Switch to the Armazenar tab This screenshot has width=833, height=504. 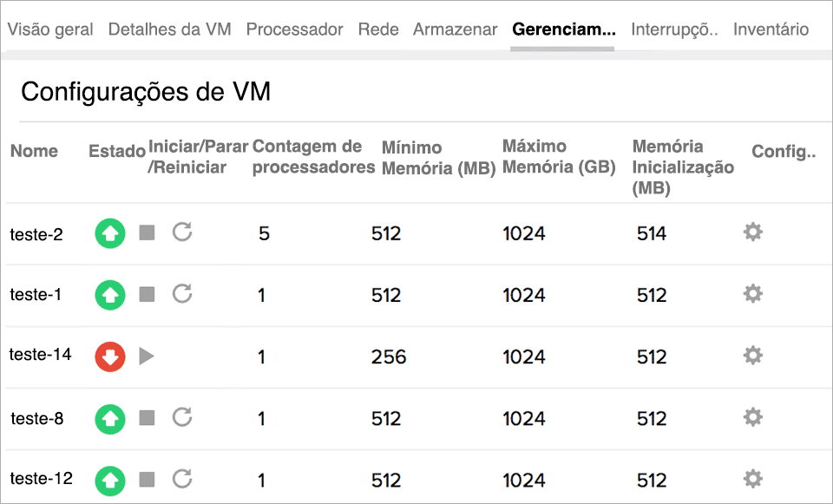click(x=455, y=29)
